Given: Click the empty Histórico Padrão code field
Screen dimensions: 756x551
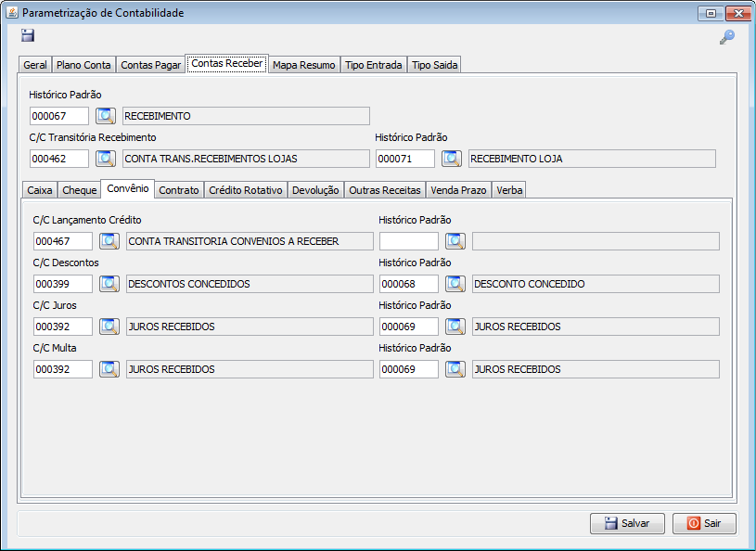Looking at the screenshot, I should pos(409,241).
